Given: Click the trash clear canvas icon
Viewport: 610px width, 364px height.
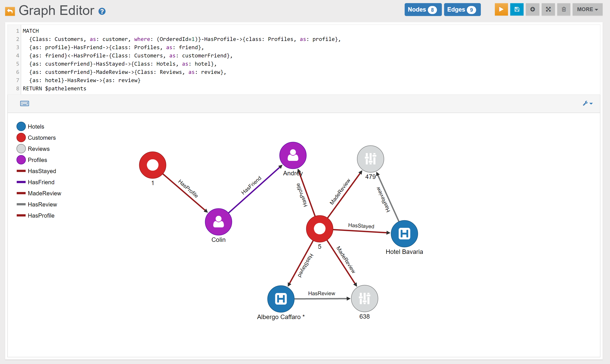Looking at the screenshot, I should point(564,10).
